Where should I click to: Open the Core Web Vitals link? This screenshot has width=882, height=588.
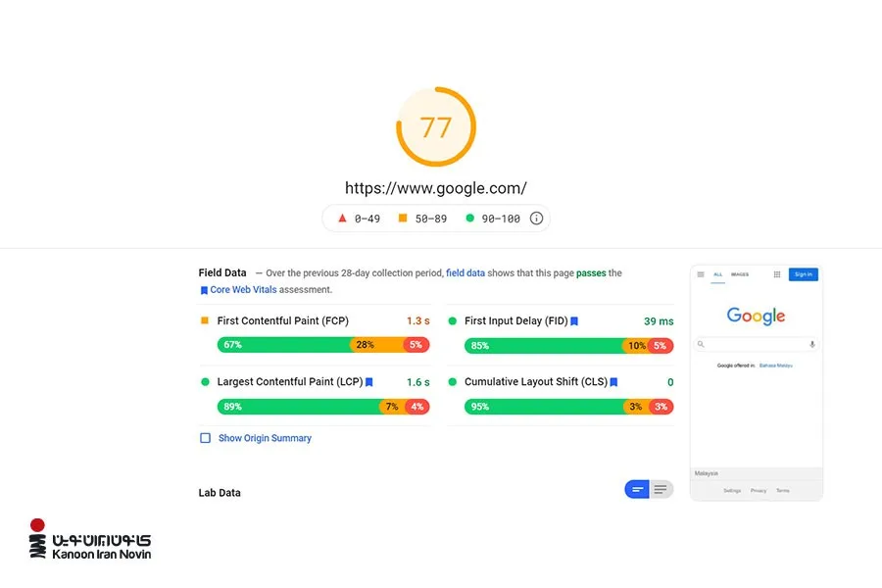click(x=243, y=290)
